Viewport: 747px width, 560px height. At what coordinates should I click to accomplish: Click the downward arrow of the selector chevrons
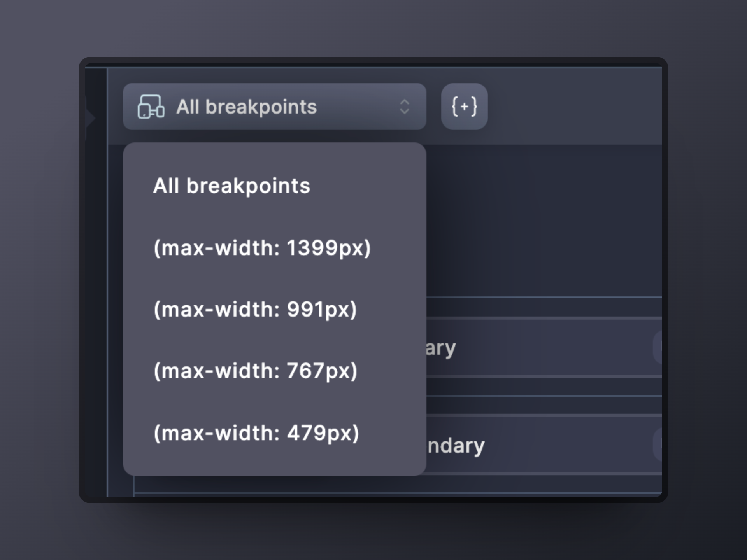tap(405, 112)
